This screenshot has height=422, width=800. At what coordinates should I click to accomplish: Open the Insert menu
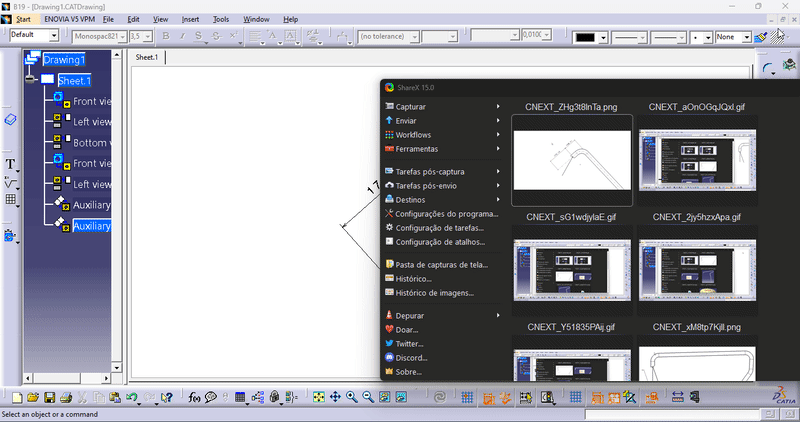pyautogui.click(x=190, y=19)
